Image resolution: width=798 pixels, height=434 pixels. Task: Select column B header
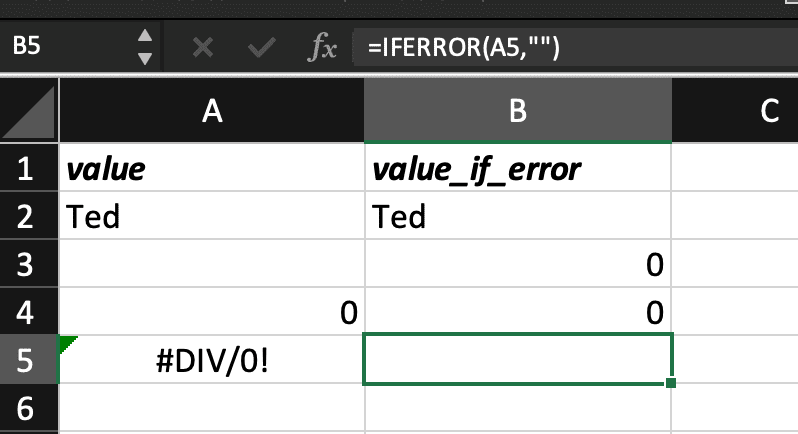[517, 112]
